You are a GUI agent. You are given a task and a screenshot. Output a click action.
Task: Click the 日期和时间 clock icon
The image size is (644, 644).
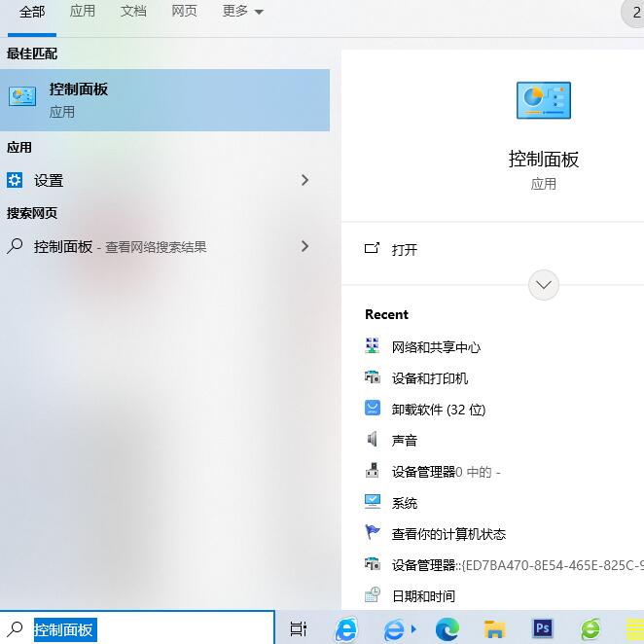373,594
